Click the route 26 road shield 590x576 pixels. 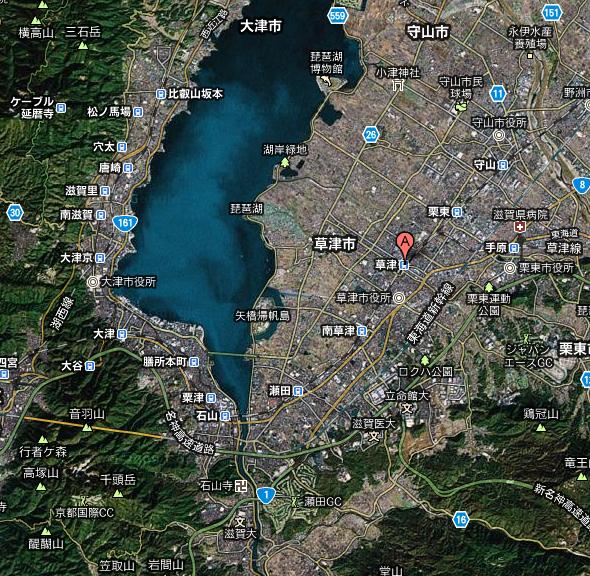pos(371,135)
